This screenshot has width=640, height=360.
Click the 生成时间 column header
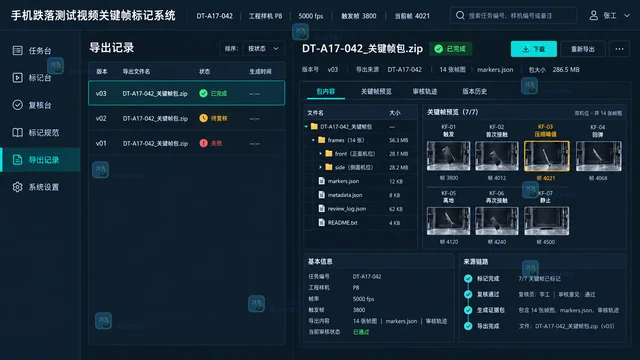pyautogui.click(x=260, y=71)
